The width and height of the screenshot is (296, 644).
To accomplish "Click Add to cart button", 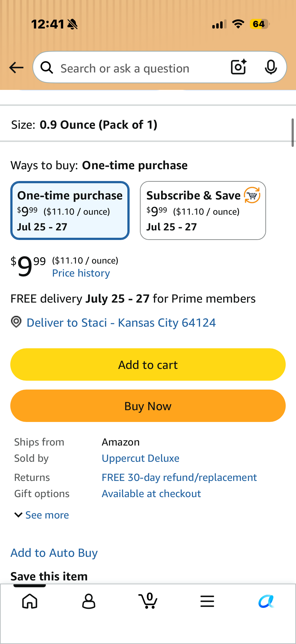I will [148, 364].
